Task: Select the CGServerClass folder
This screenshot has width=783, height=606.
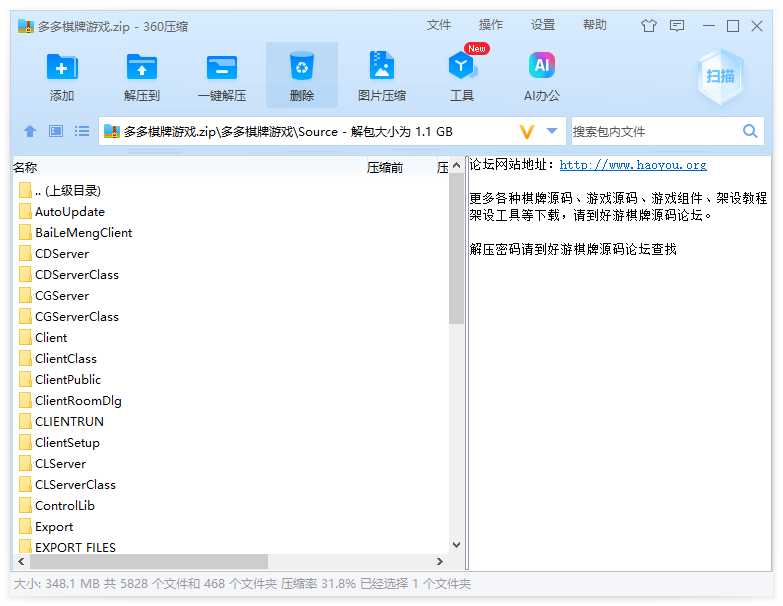Action: coord(69,316)
